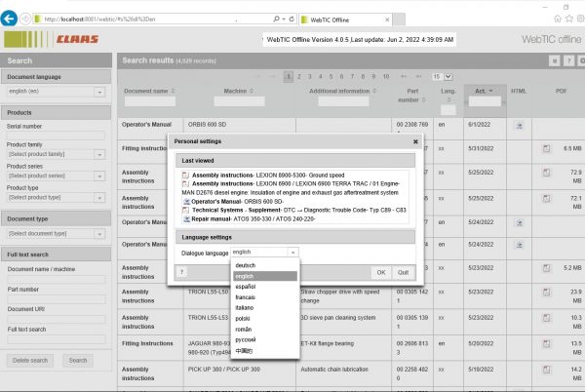Click the CLAAS logo
This screenshot has height=392, width=585.
pos(77,39)
